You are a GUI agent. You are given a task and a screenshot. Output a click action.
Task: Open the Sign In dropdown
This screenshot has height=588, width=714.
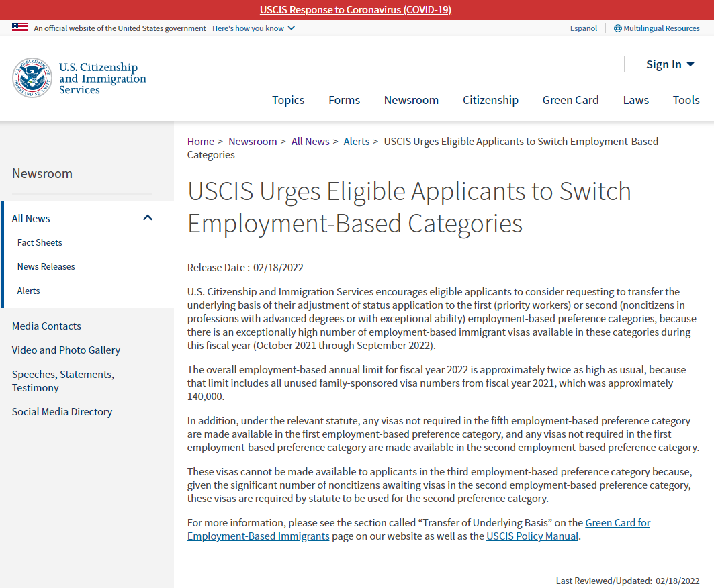coord(670,64)
